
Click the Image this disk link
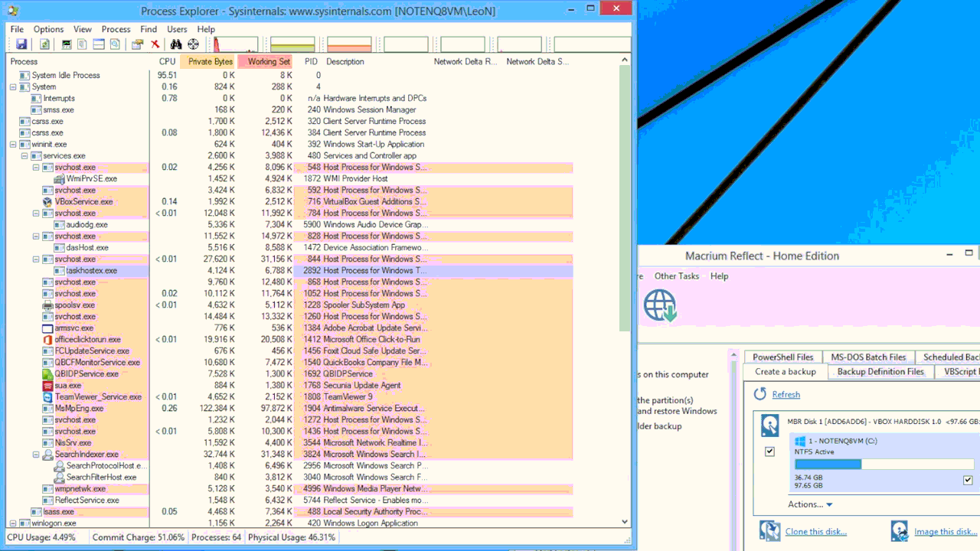[x=946, y=532]
